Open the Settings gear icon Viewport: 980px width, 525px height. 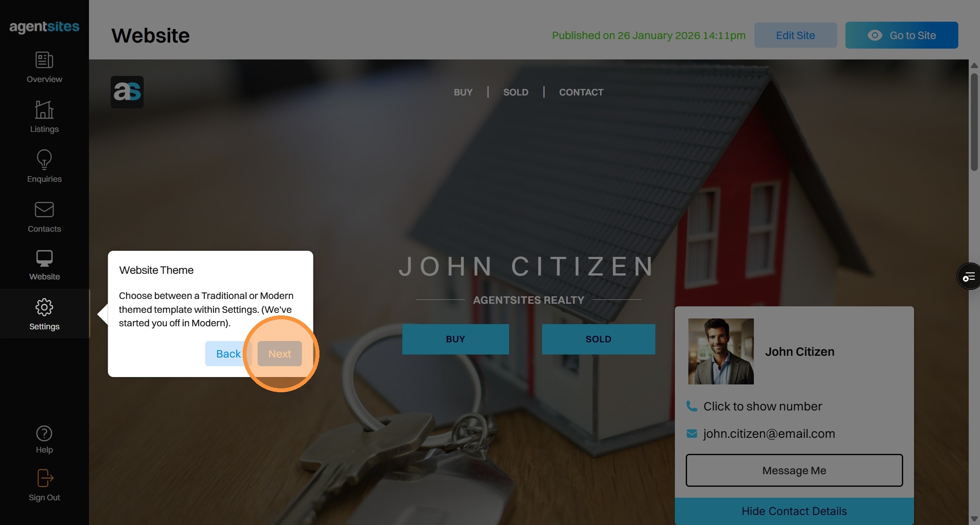point(44,307)
